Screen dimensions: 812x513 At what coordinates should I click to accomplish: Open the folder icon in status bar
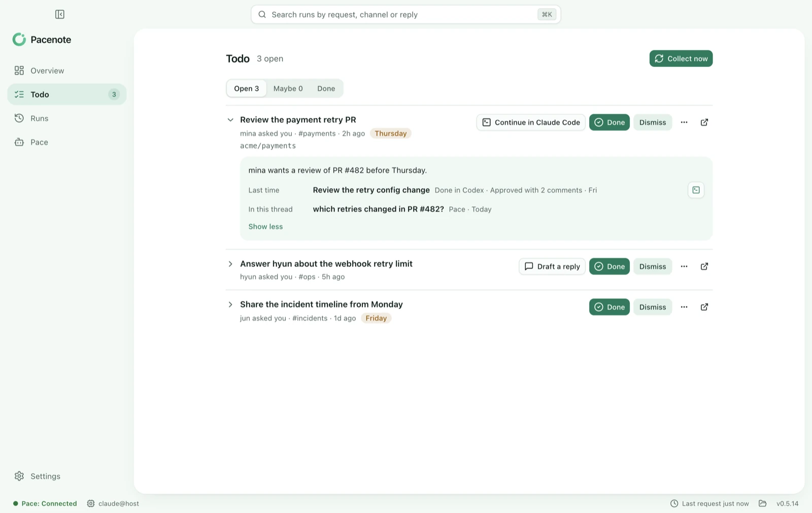pos(762,503)
